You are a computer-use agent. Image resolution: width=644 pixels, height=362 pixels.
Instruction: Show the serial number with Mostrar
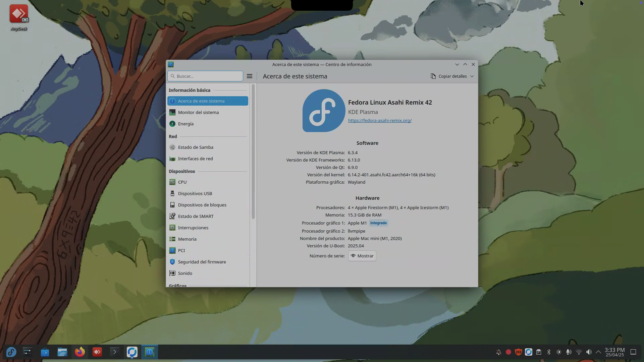362,256
